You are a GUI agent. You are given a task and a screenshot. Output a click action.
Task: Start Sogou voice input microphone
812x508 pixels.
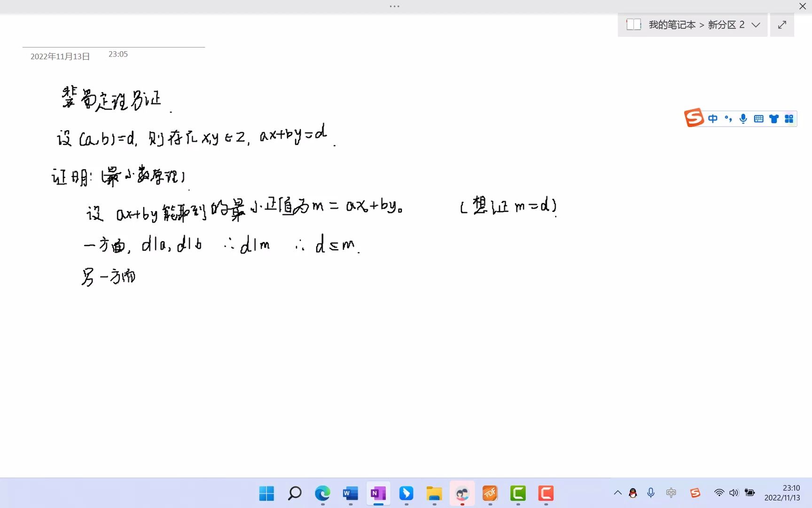743,119
